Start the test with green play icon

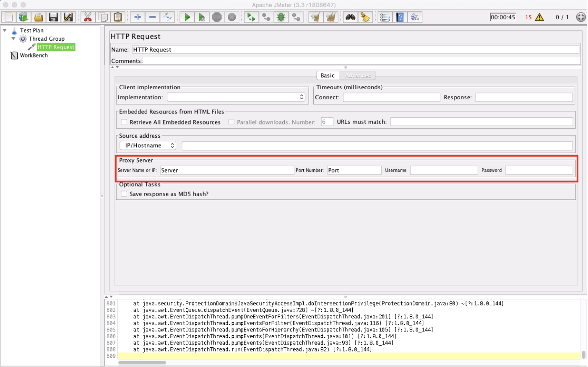(187, 17)
